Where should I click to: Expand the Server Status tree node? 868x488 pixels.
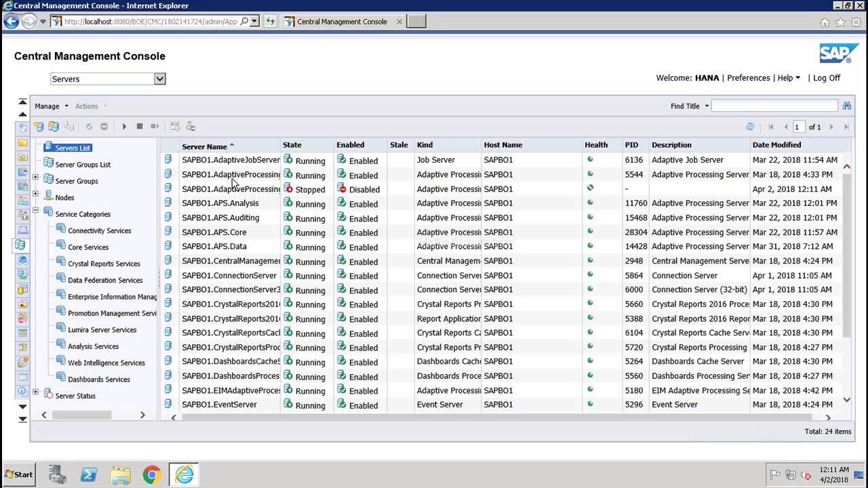tap(35, 393)
